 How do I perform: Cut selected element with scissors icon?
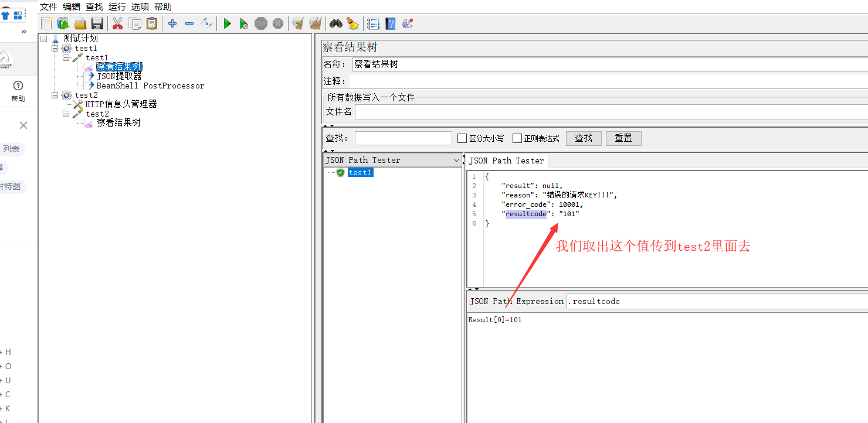pos(117,23)
